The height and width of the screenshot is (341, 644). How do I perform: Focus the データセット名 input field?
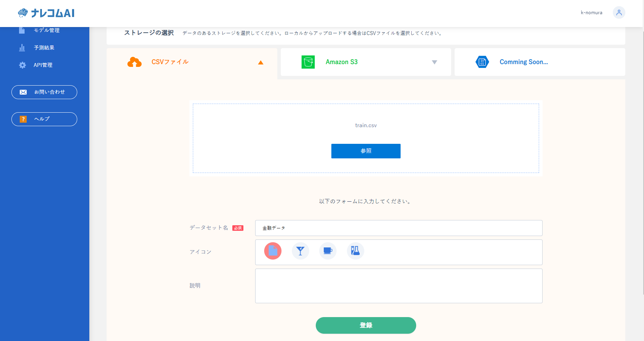(399, 228)
